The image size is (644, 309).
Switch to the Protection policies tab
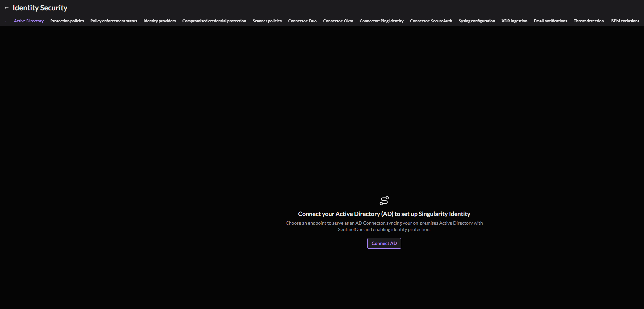coord(67,21)
